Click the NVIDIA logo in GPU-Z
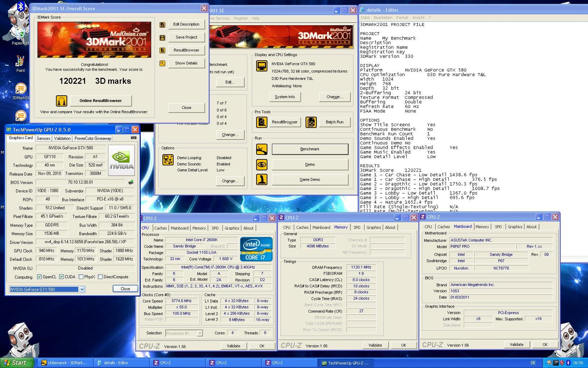588x368 pixels. [122, 160]
